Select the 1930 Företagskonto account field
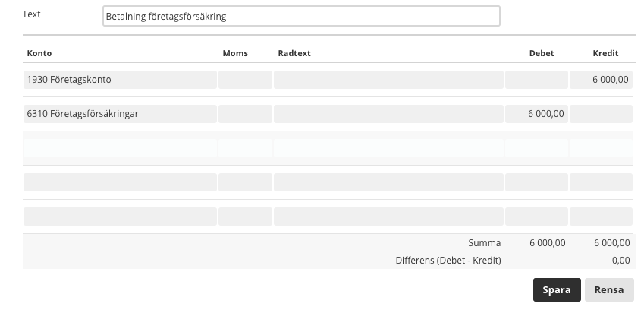Image resolution: width=644 pixels, height=313 pixels. point(120,79)
